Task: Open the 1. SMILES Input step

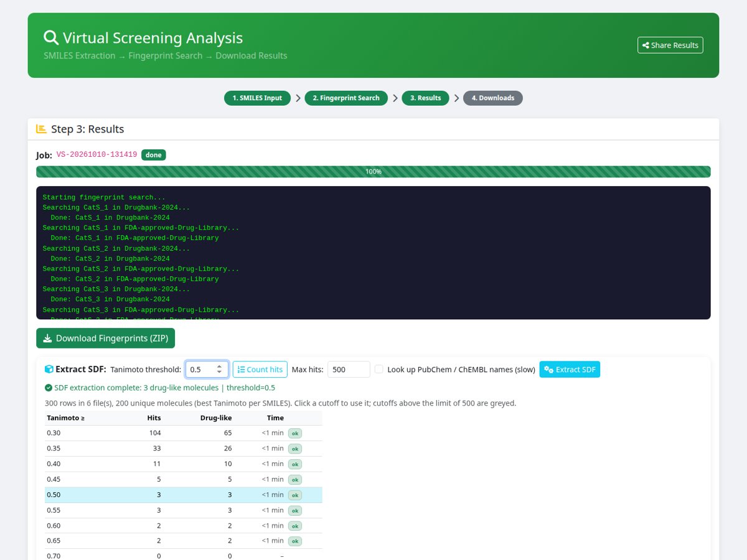Action: point(257,98)
